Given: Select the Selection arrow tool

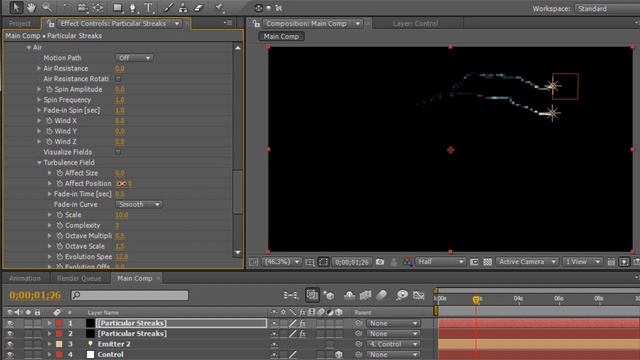Looking at the screenshot, I should coord(16,7).
